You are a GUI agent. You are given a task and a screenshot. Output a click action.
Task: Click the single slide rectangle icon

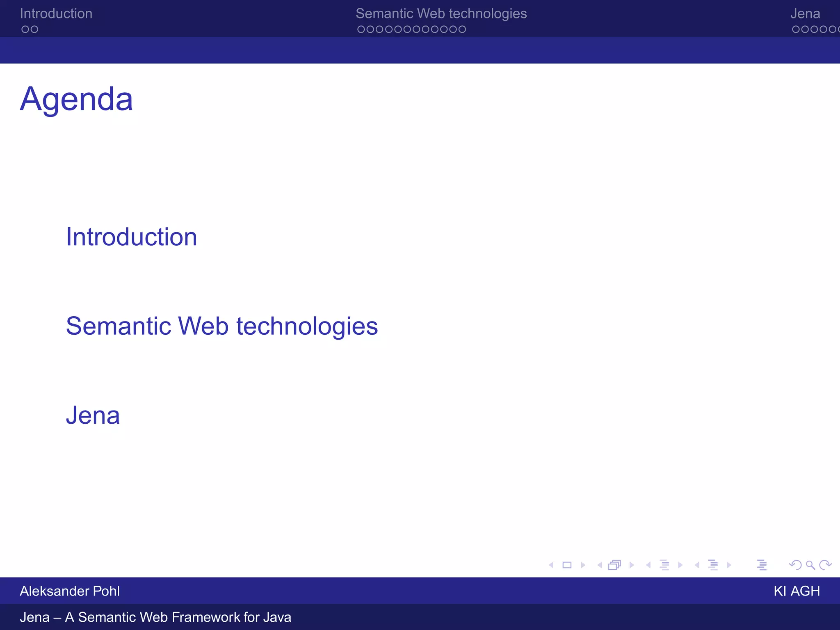567,565
